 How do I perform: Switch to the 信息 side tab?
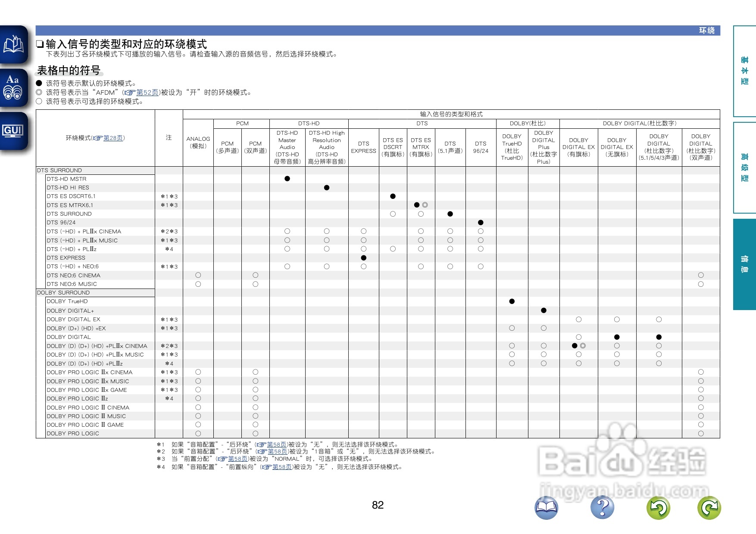click(x=745, y=264)
